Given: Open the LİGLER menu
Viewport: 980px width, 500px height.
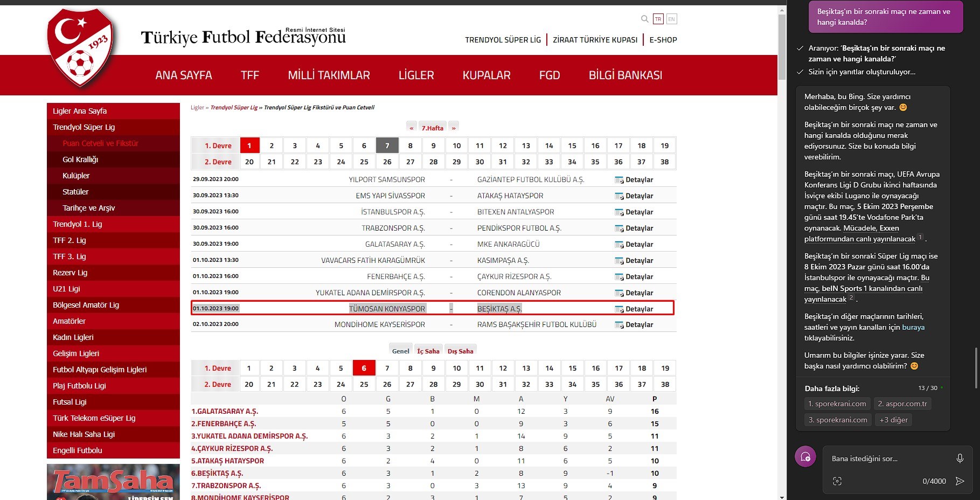Looking at the screenshot, I should click(416, 75).
